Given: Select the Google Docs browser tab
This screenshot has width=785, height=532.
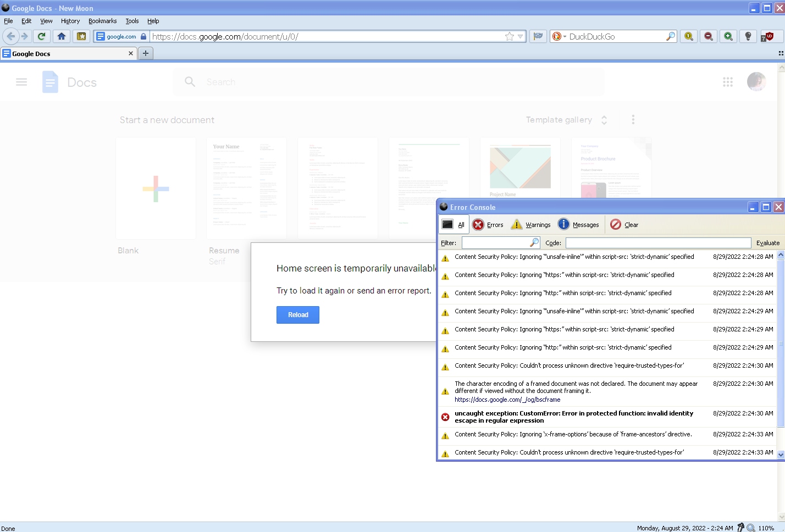Looking at the screenshot, I should (x=69, y=53).
